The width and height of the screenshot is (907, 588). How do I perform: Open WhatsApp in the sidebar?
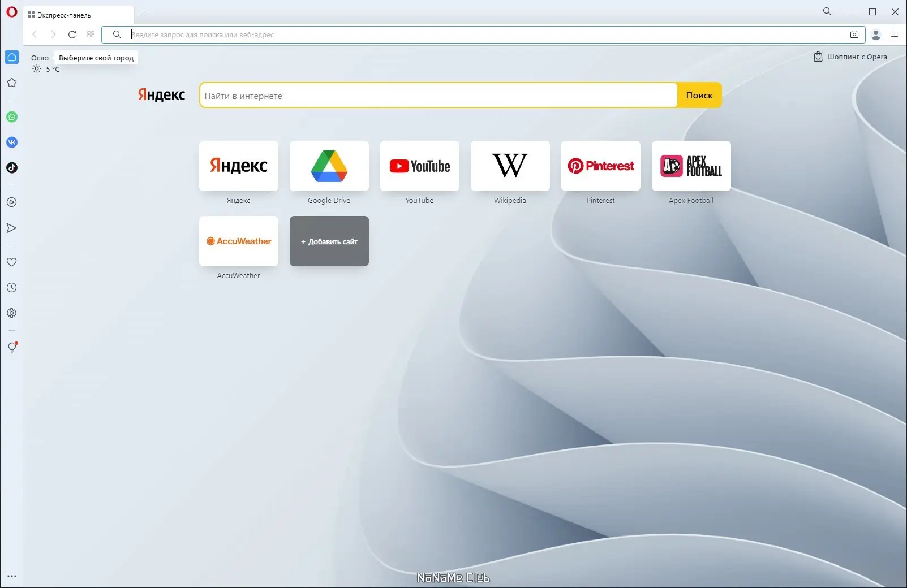12,117
